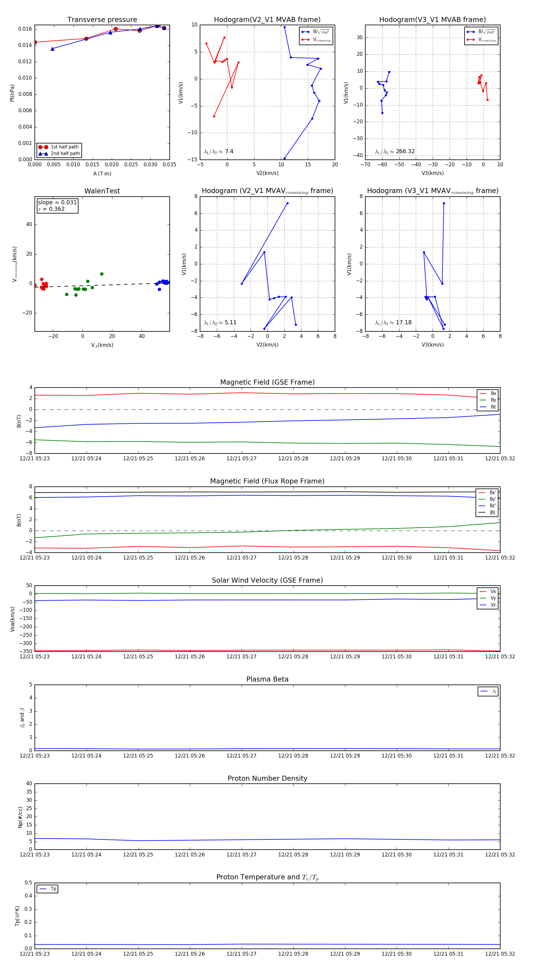Viewport: 535px width, 980px height.
Task: Click the 'WalenTest' plot title
Action: point(102,191)
